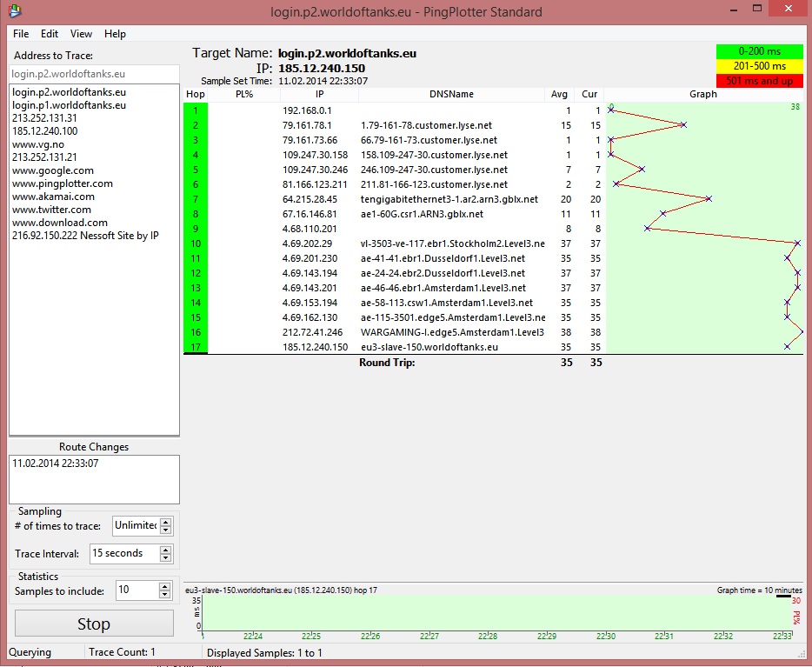This screenshot has height=667, width=812.
Task: Click the DNSName column header
Action: [451, 94]
